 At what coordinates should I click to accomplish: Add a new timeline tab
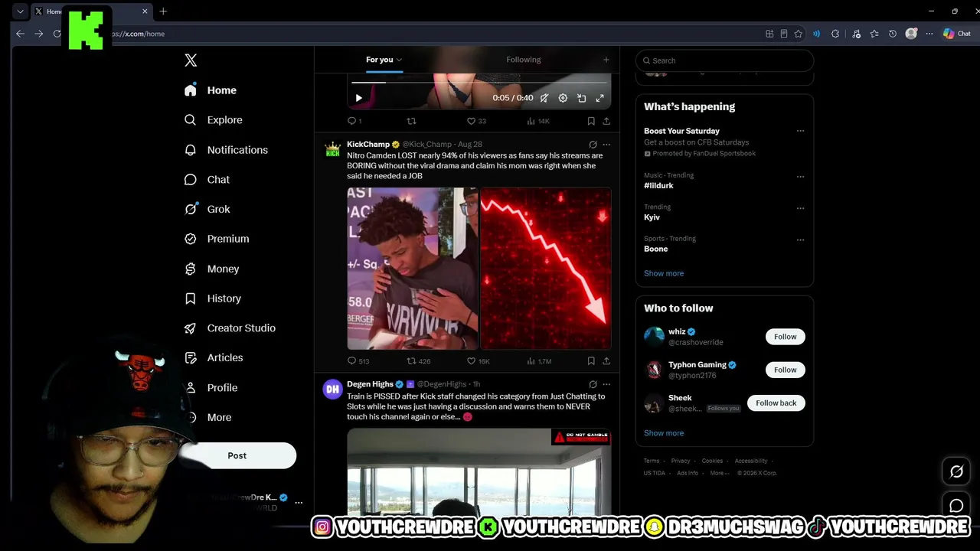click(x=606, y=60)
